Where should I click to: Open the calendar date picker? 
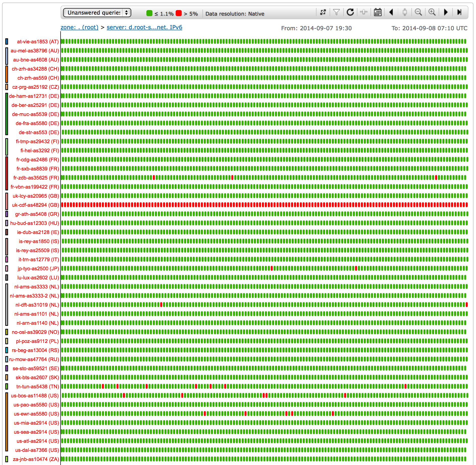(x=378, y=12)
